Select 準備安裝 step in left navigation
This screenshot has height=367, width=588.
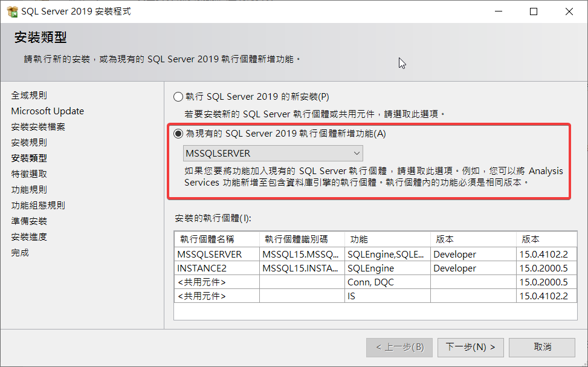[x=29, y=221]
